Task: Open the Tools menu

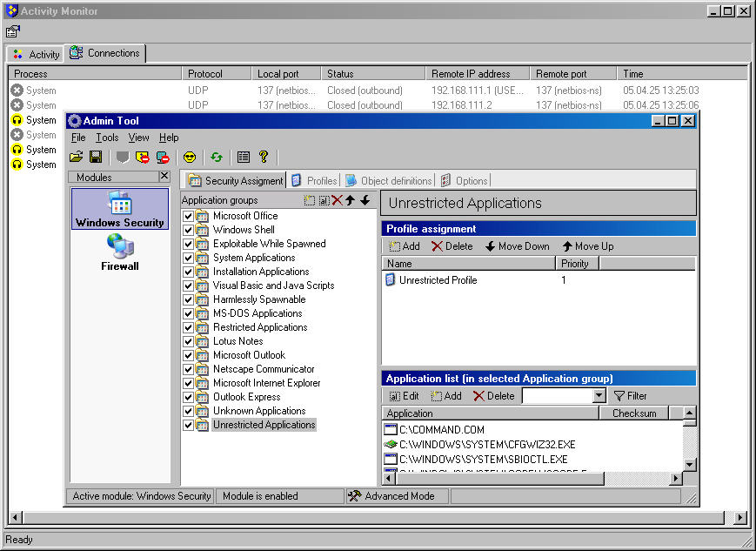Action: 107,138
